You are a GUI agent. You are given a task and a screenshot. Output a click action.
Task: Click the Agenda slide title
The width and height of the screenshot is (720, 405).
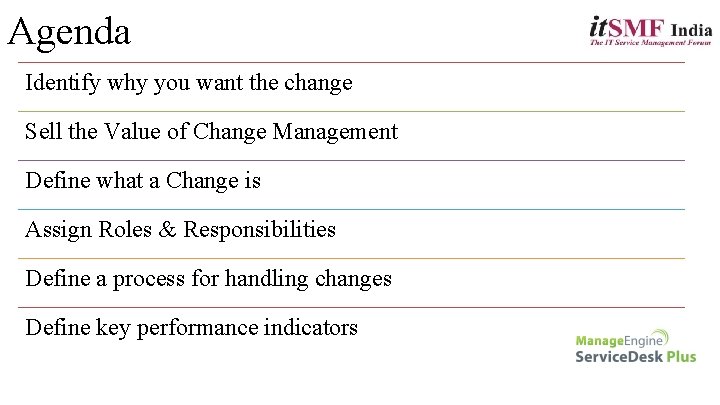tap(69, 32)
